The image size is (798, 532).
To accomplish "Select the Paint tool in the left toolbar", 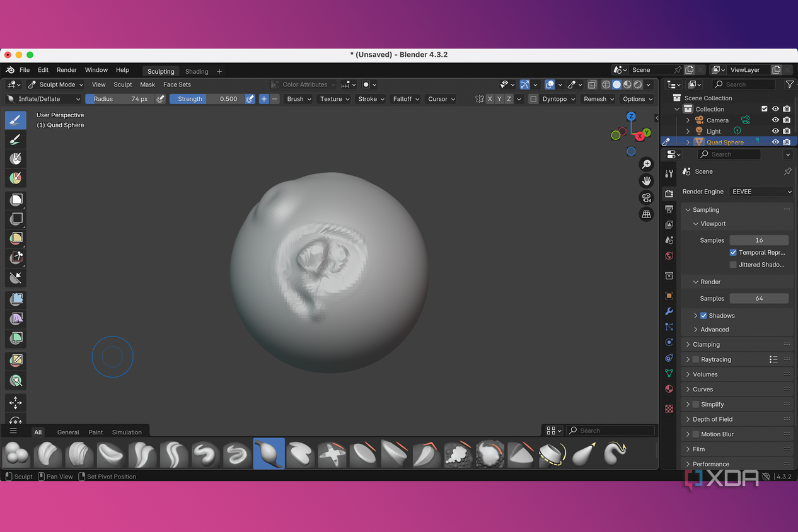I will click(x=16, y=139).
